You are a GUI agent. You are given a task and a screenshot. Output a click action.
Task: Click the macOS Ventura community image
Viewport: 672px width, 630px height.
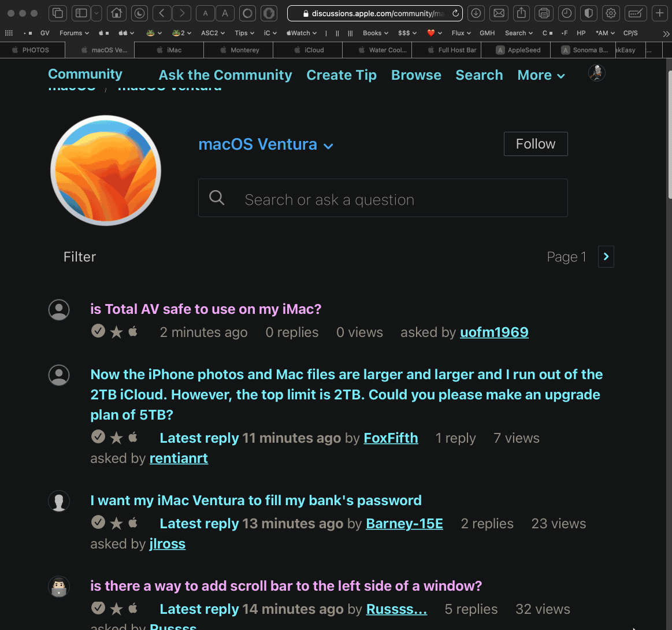coord(105,171)
